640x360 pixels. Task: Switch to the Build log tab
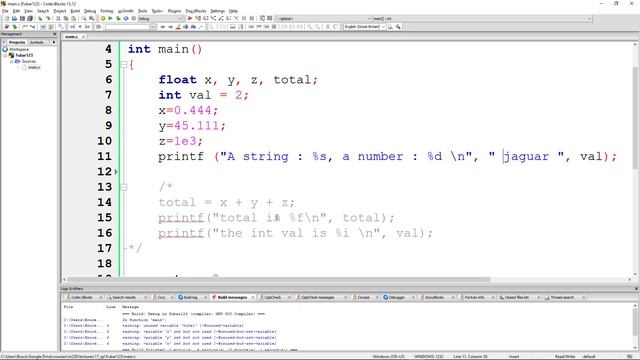(190, 298)
